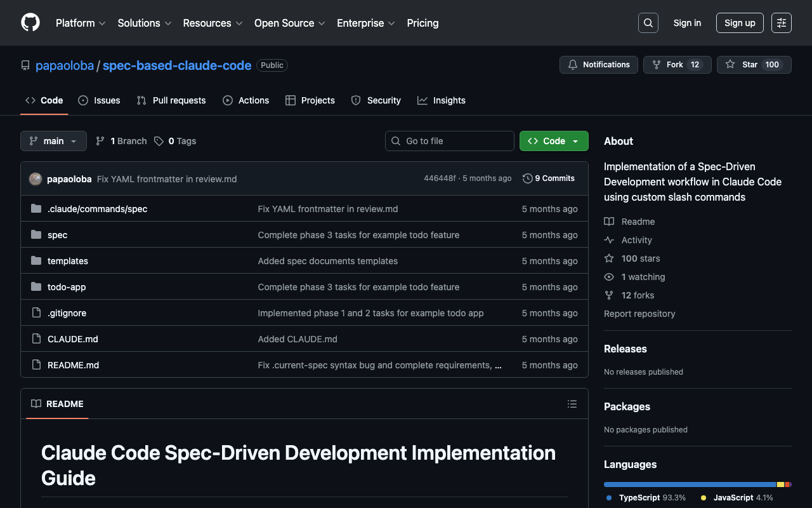This screenshot has height=508, width=812.
Task: Click the Sign up button
Action: point(739,23)
